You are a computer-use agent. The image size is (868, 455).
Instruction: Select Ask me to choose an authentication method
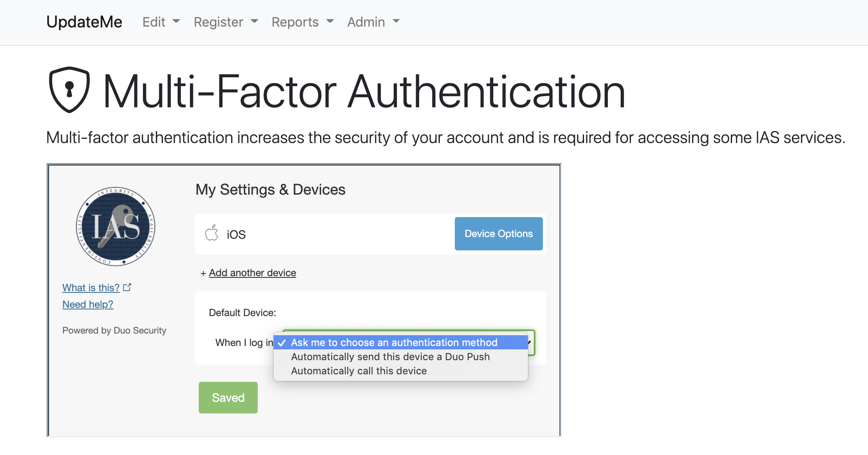(x=394, y=343)
